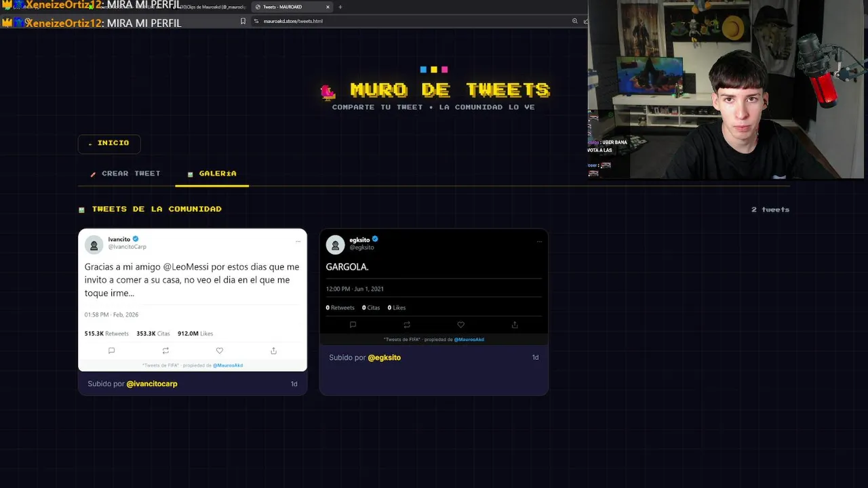Screen dimensions: 868x488
Task: Click the 01:58 PM · Feb, 2026 timestamp
Action: point(111,314)
